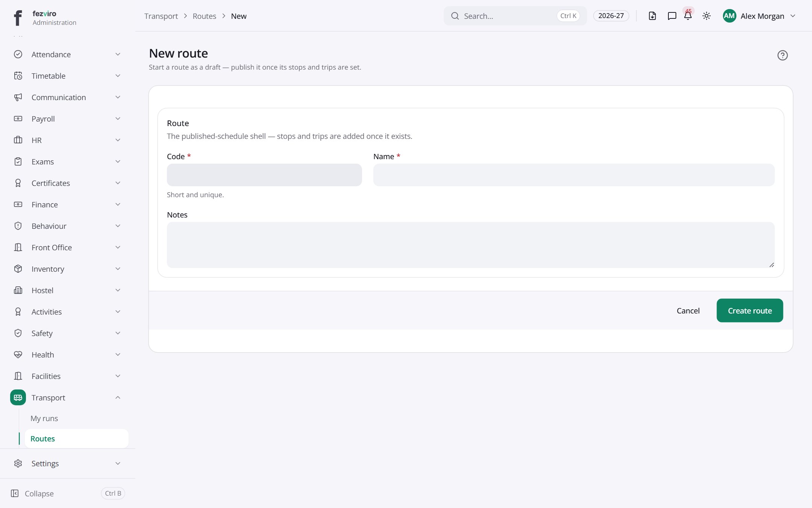
Task: Open the notifications bell
Action: (688, 16)
